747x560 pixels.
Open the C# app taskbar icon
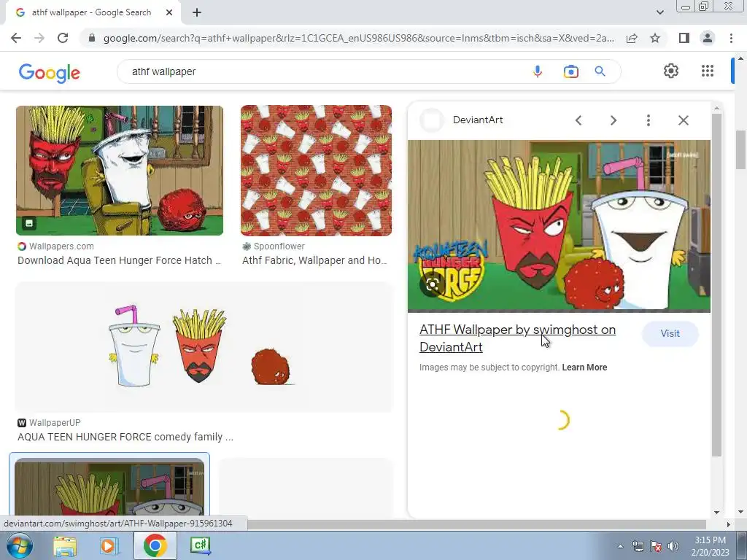click(200, 545)
